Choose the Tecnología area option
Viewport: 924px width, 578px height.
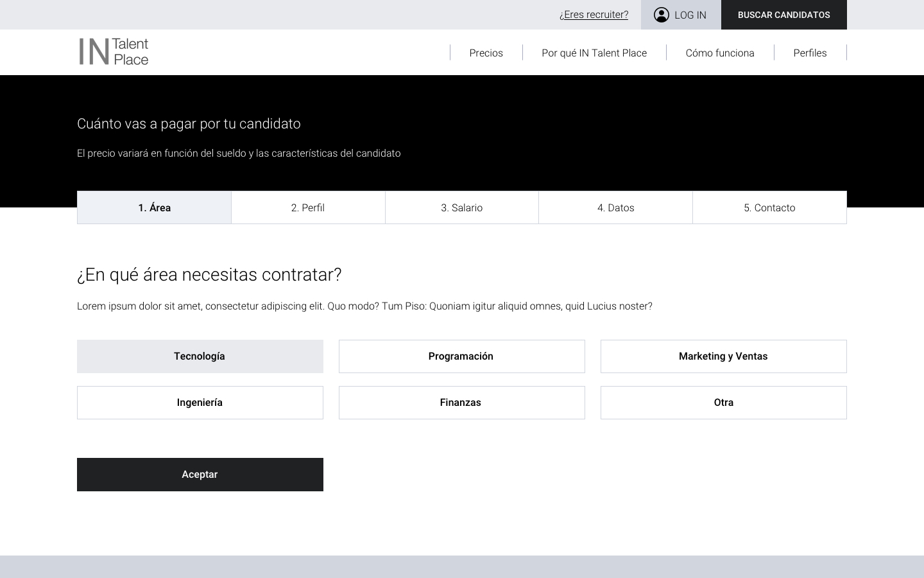200,356
